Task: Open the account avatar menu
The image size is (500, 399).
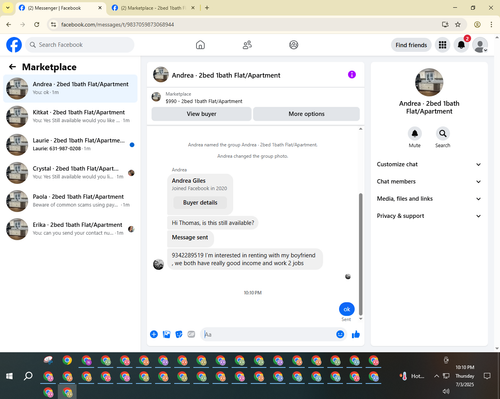Action: click(480, 45)
